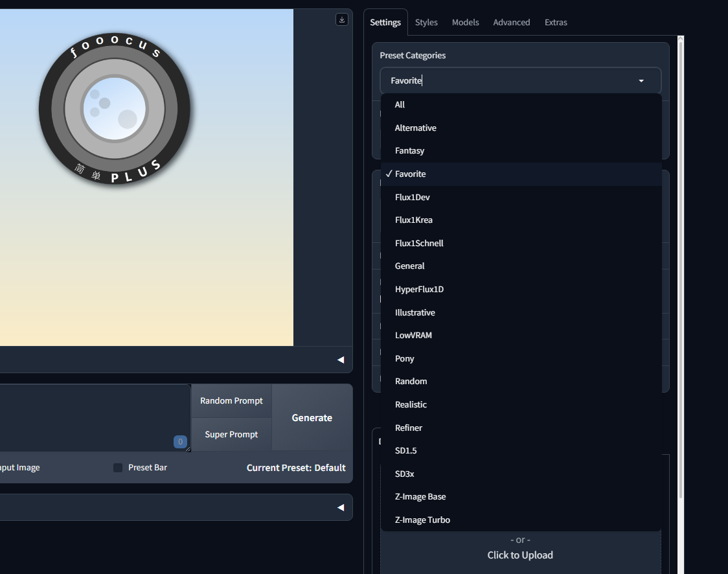Select the Z-Image Base category
Image resolution: width=728 pixels, height=574 pixels.
tap(521, 496)
